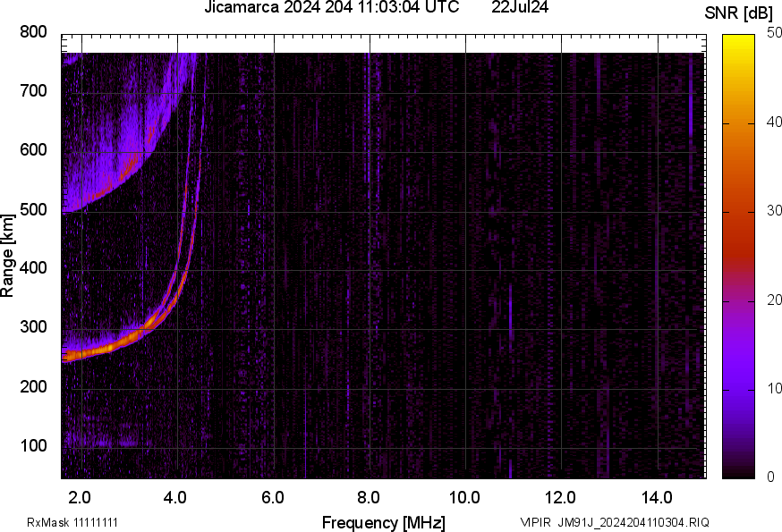782x532 pixels.
Task: Click the RxMask 11111111 text
Action: point(72,522)
